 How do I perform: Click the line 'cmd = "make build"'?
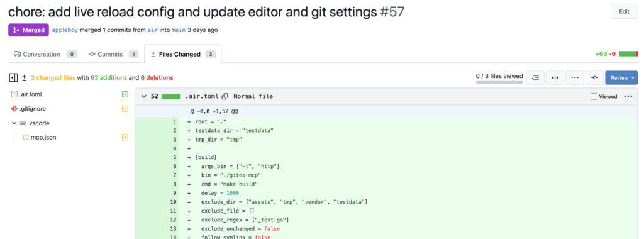click(230, 184)
